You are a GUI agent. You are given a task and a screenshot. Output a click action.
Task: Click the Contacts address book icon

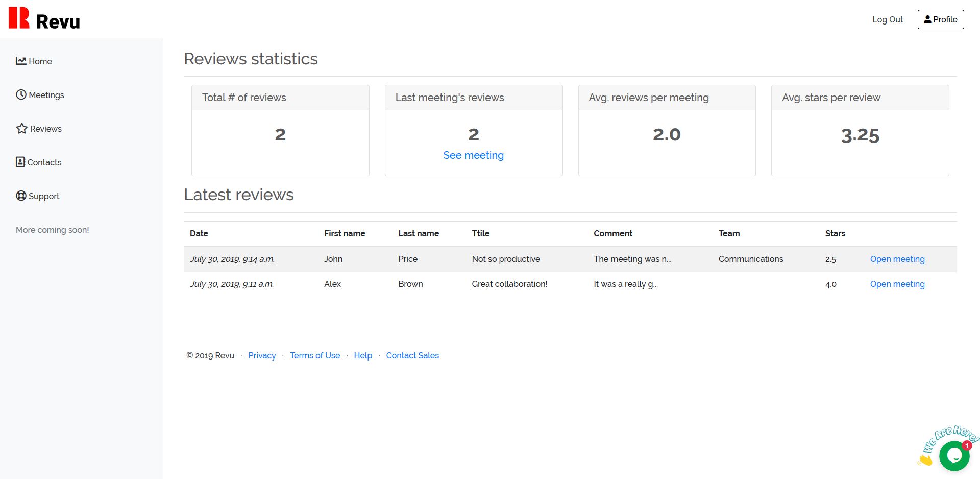pos(20,162)
